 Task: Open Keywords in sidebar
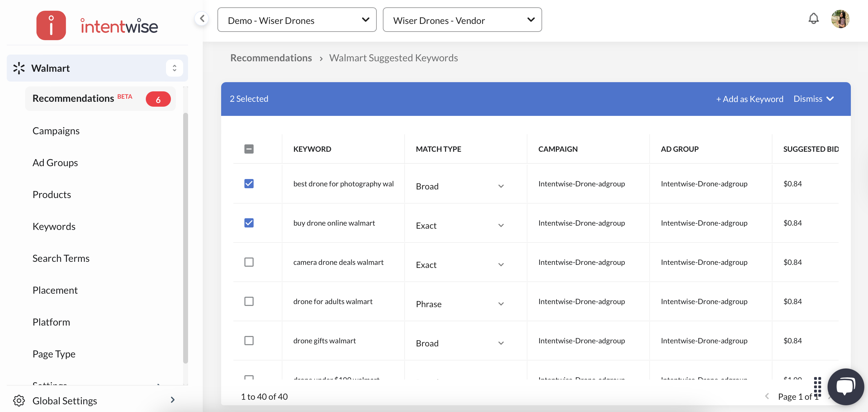click(x=54, y=227)
